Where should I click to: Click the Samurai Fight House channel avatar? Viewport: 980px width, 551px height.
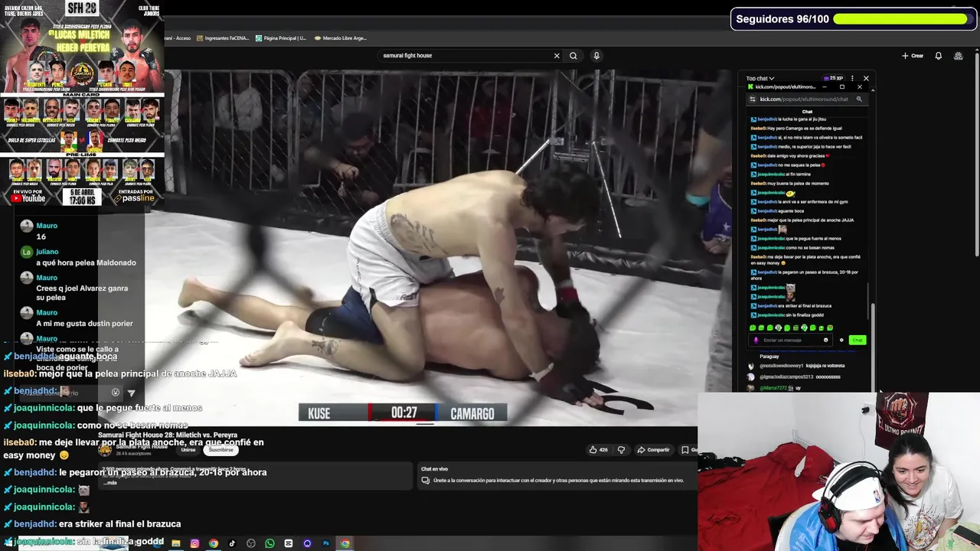click(x=105, y=450)
